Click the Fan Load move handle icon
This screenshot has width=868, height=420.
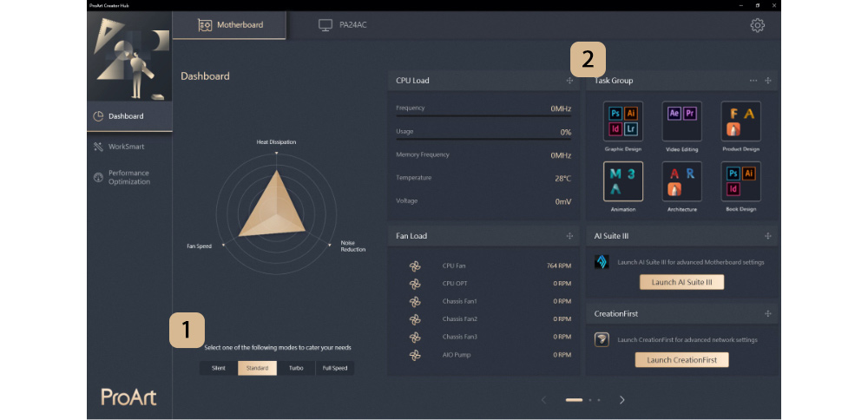click(569, 236)
